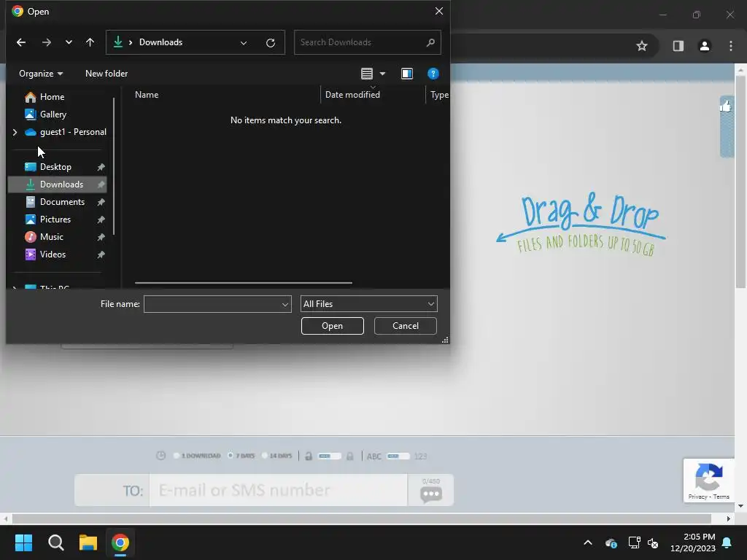Open the All Files type filter
The height and width of the screenshot is (560, 747).
pyautogui.click(x=368, y=304)
